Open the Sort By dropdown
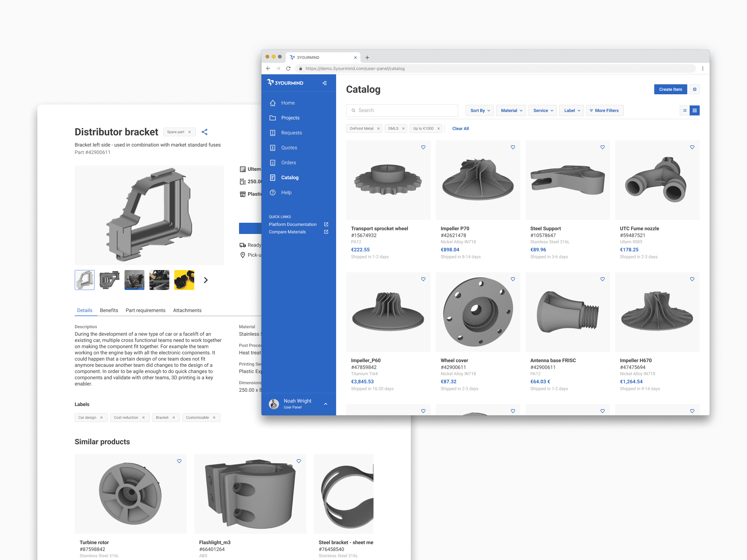747x560 pixels. click(x=480, y=110)
